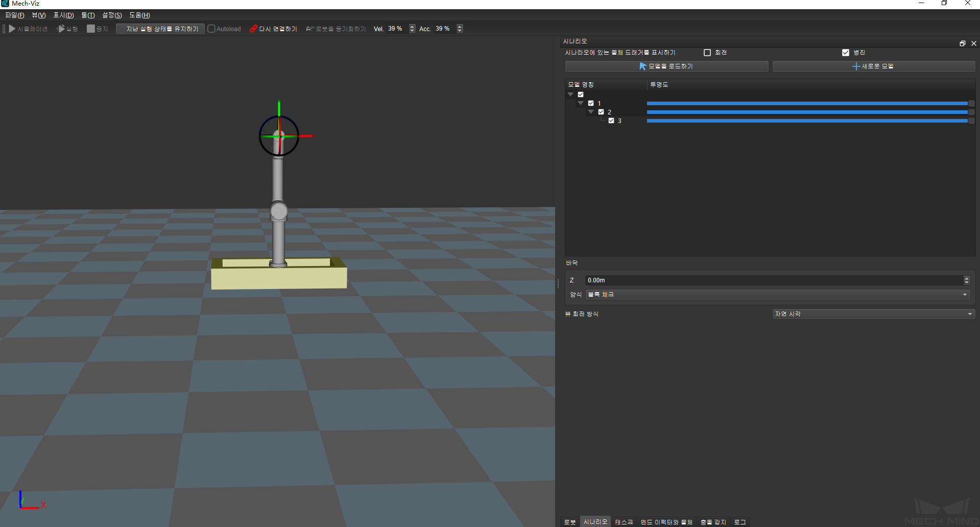
Task: Click the Vel. 39 % value field
Action: pyautogui.click(x=396, y=29)
